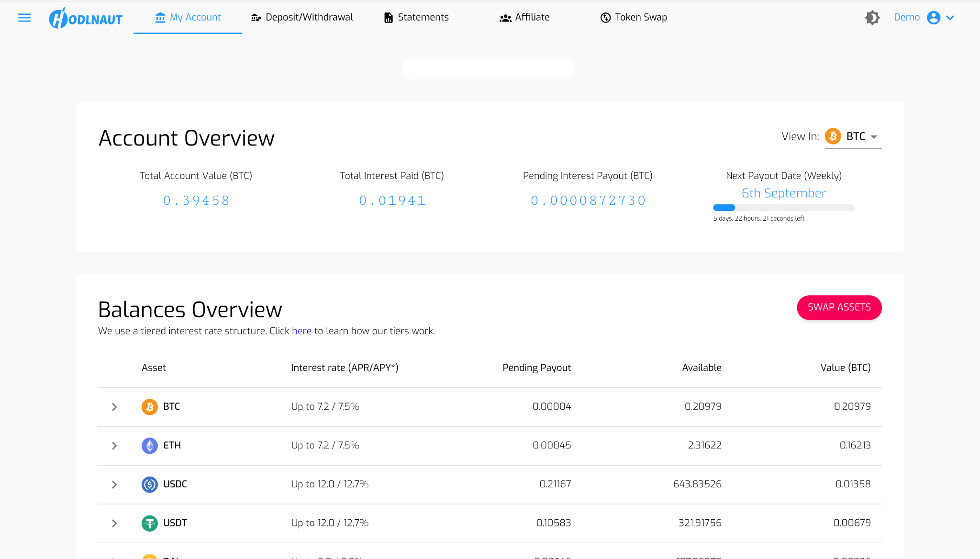Go to the Statements tab

[416, 18]
